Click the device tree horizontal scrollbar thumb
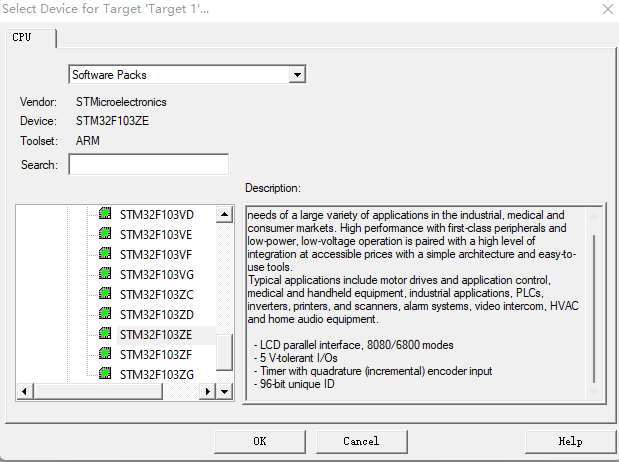The image size is (619, 462). click(98, 392)
